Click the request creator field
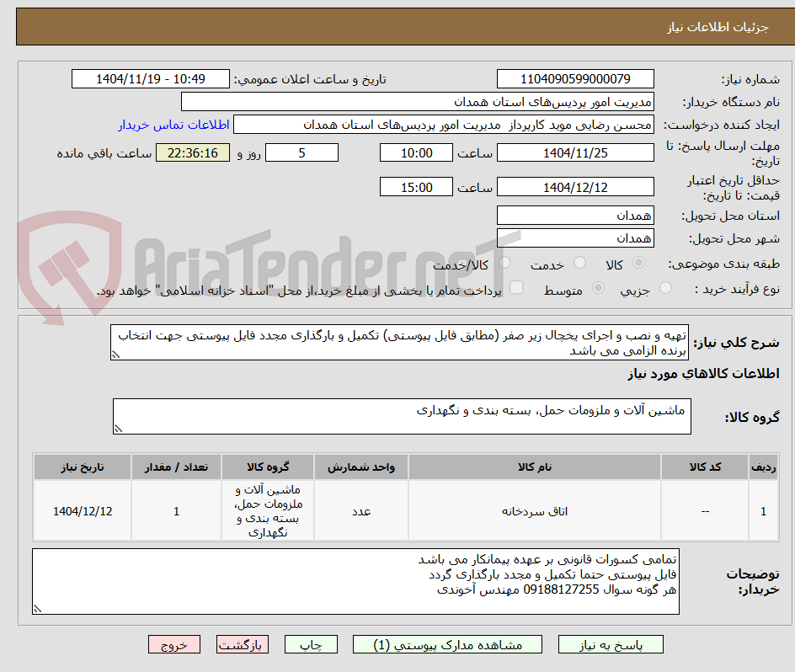This screenshot has height=672, width=795. pos(444,125)
